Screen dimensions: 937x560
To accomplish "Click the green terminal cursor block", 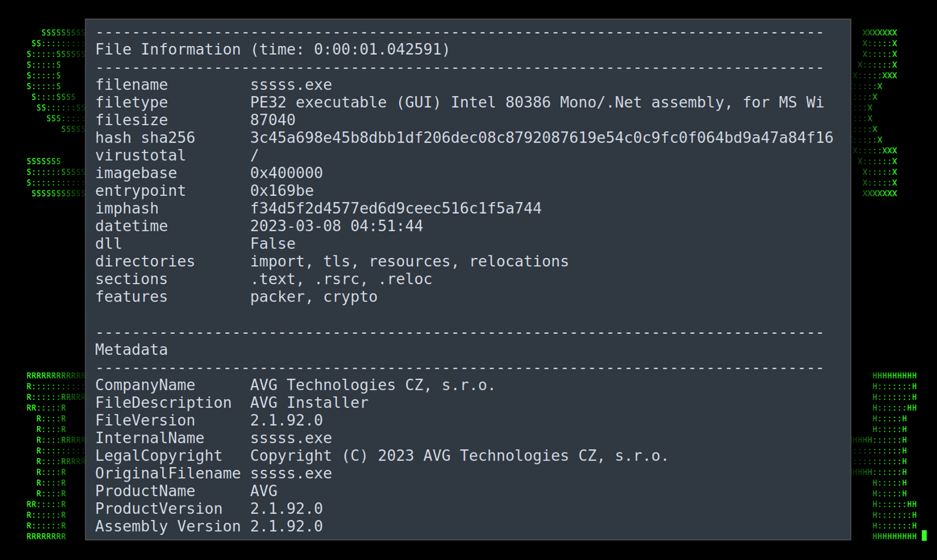I will [924, 536].
